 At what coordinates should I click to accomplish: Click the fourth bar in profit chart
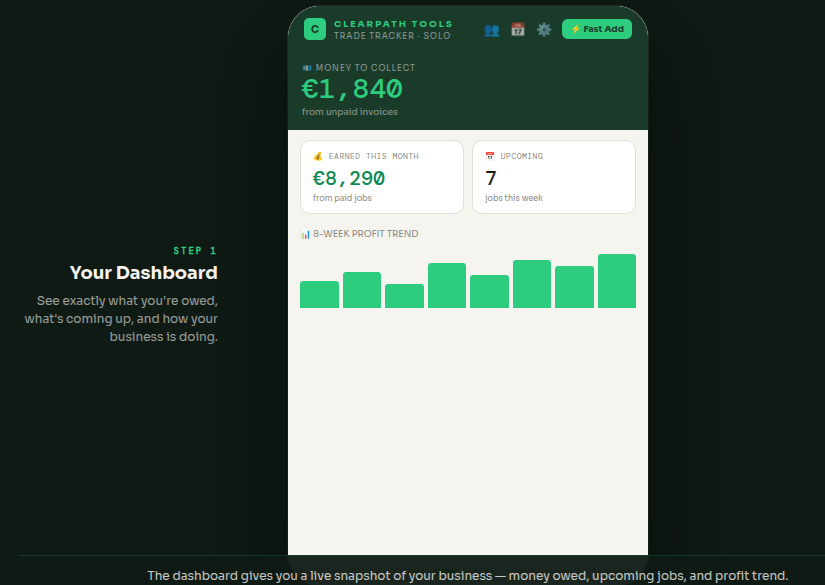coord(447,285)
